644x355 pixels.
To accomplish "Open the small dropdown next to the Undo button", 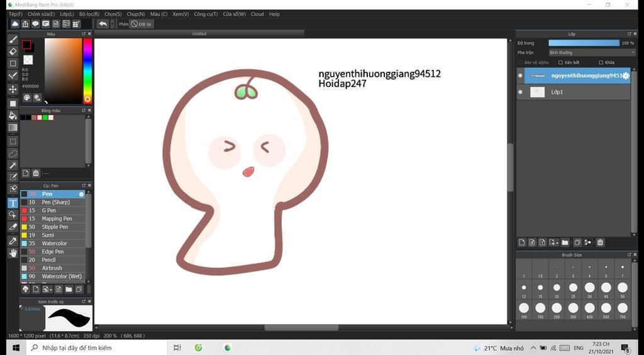I will click(113, 25).
